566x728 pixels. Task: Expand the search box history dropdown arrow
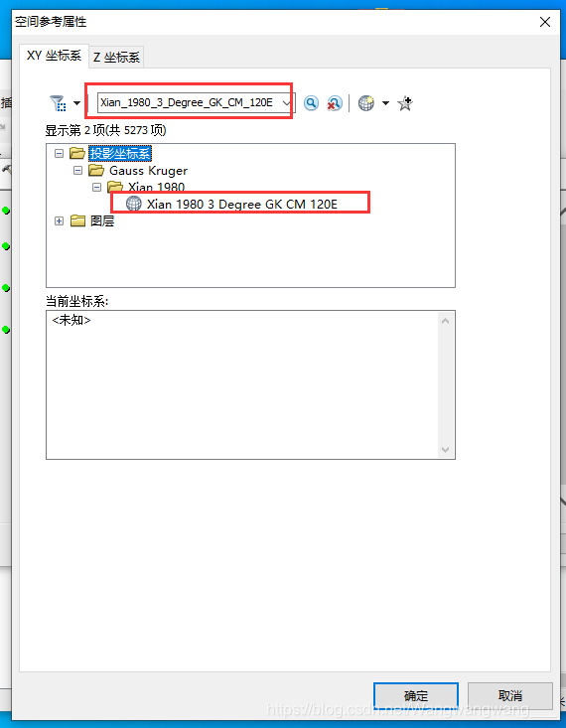coord(287,102)
